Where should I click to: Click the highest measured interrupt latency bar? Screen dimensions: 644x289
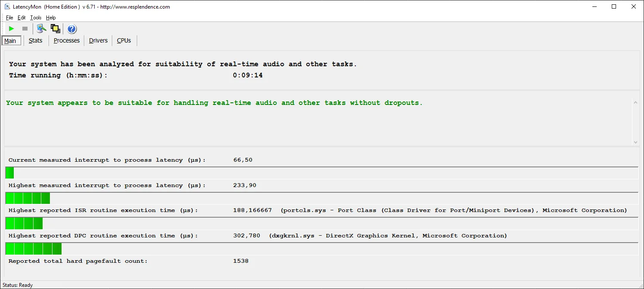[322, 198]
